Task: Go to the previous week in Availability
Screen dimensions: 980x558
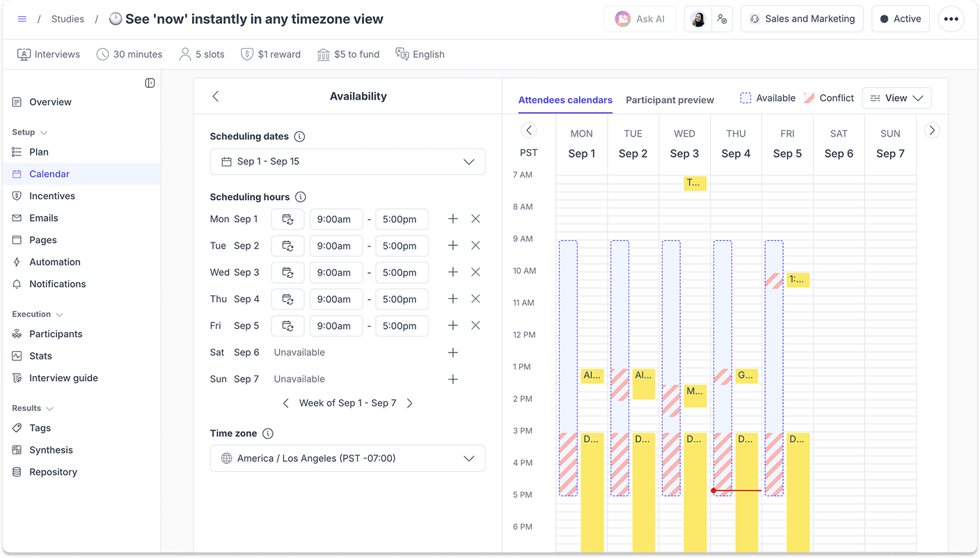Action: 286,403
